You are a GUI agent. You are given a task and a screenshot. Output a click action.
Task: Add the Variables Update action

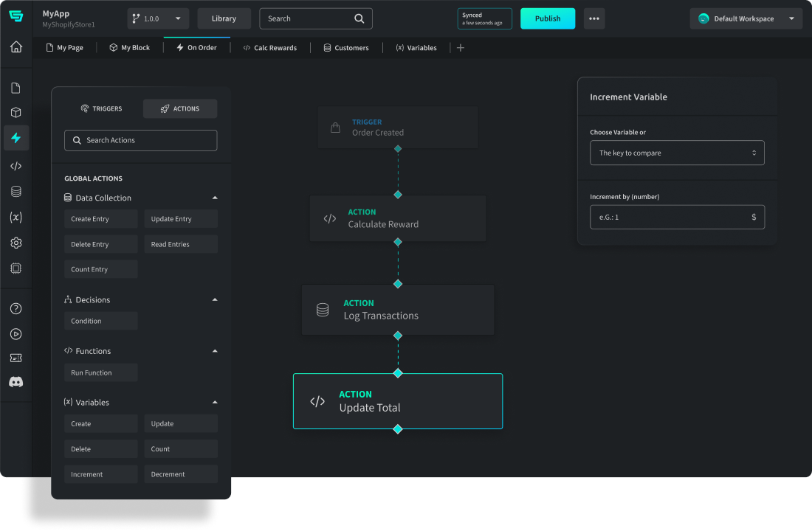181,423
